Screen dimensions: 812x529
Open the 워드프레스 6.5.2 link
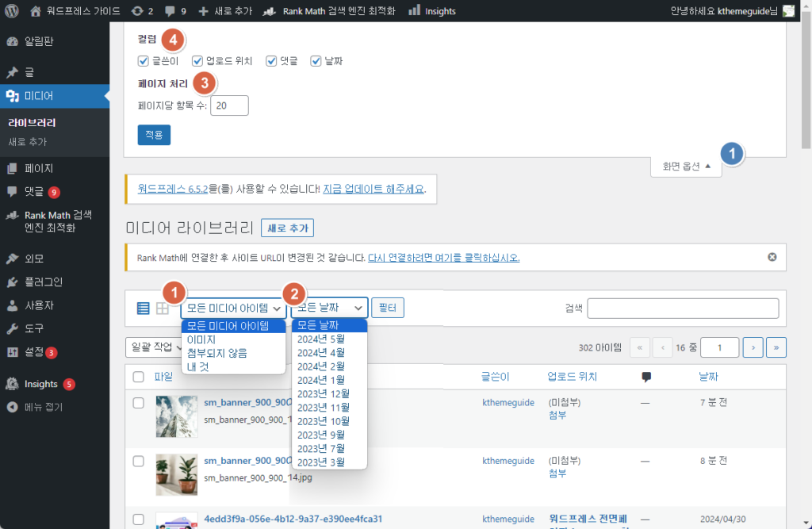pos(172,189)
